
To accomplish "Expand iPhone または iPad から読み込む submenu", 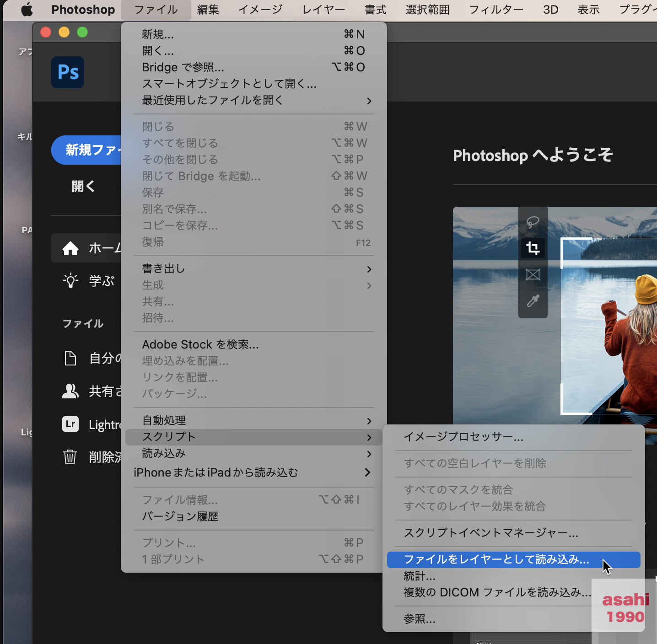I will (254, 472).
